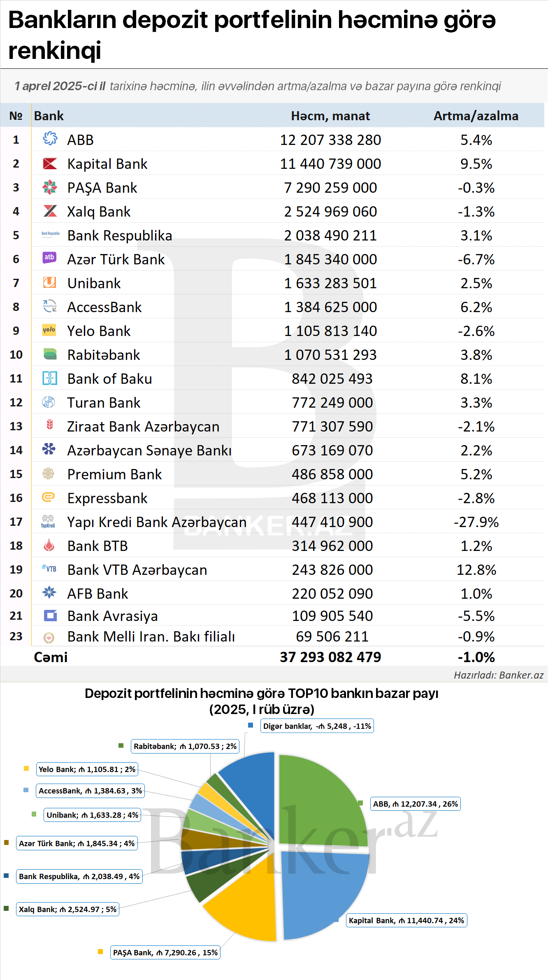Click the Premium Bank logo icon

49,473
